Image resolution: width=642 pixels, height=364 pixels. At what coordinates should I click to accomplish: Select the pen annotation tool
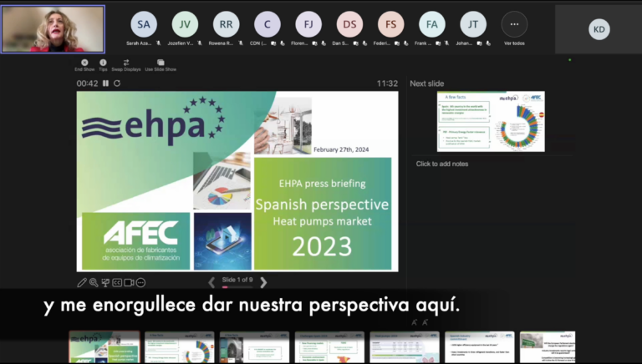(82, 283)
